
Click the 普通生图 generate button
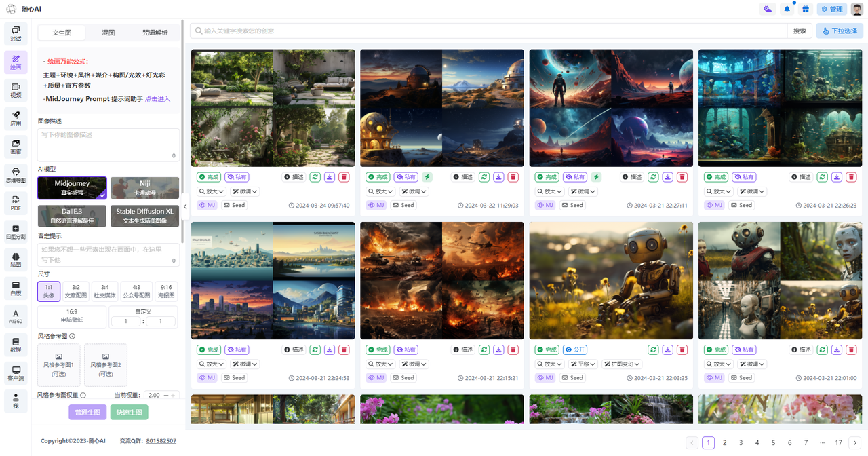(x=87, y=412)
